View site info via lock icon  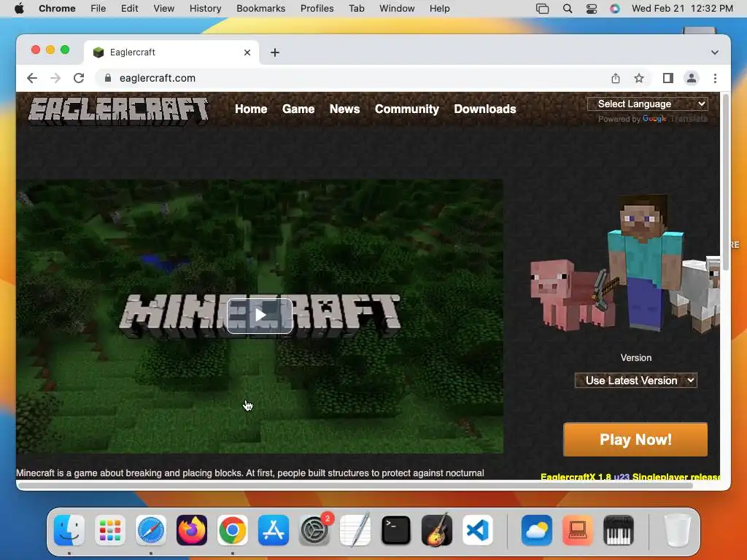[108, 78]
